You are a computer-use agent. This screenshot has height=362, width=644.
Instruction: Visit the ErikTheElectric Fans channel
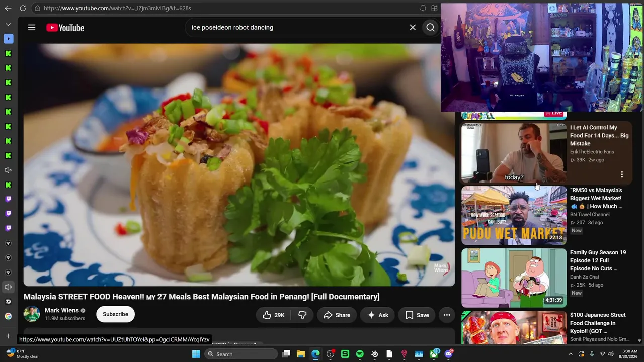coord(592,152)
